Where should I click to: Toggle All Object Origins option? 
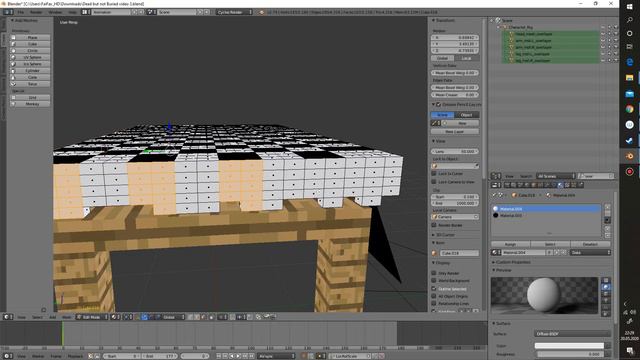tap(434, 296)
